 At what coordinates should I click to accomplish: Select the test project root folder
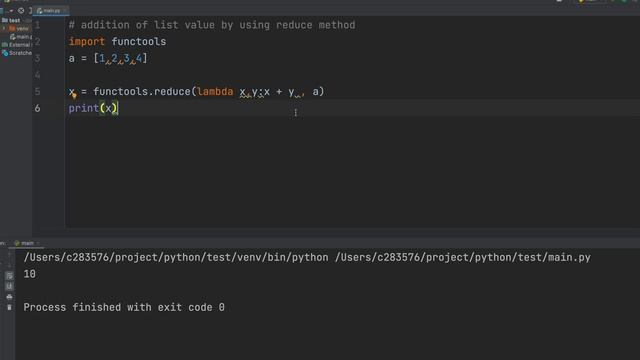pyautogui.click(x=11, y=20)
